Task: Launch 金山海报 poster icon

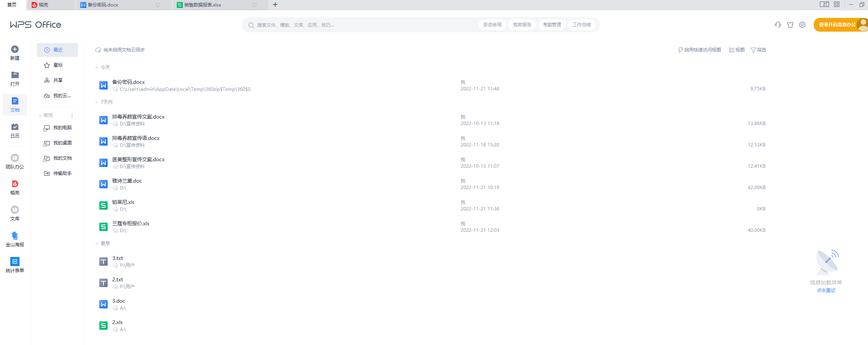Action: coord(15,236)
